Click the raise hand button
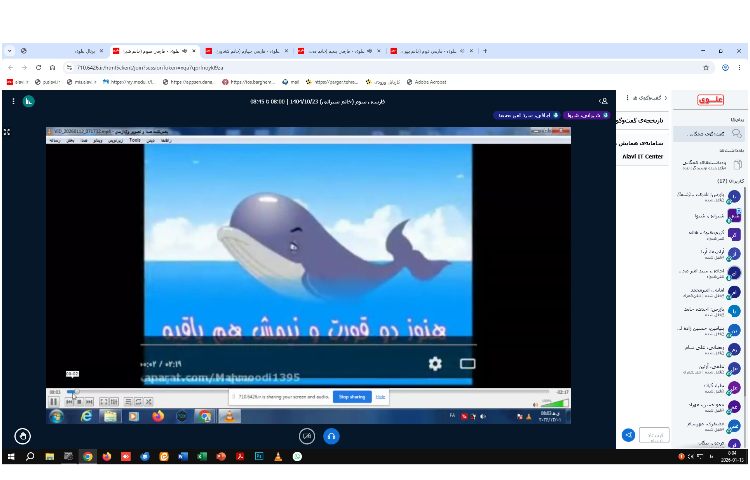750x480 pixels. 22,436
